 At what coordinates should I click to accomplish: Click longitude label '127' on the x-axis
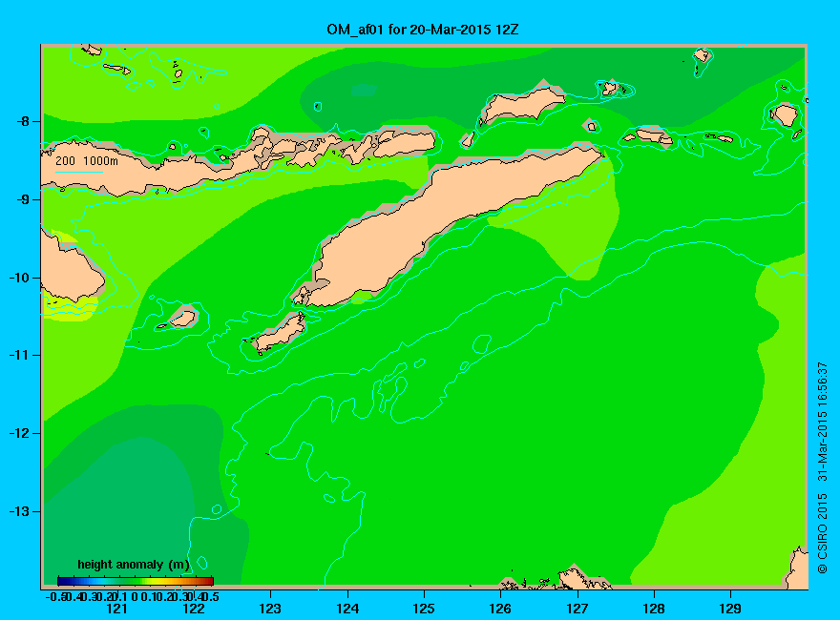click(x=577, y=609)
